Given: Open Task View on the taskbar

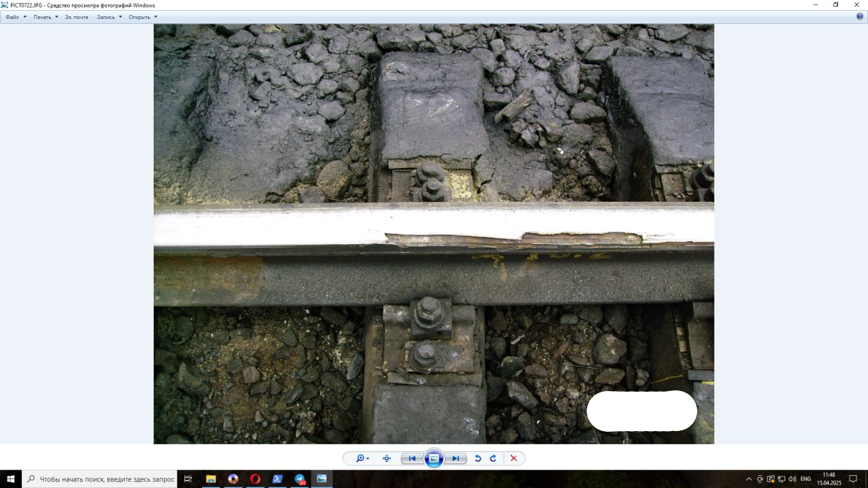Looking at the screenshot, I should tap(189, 479).
